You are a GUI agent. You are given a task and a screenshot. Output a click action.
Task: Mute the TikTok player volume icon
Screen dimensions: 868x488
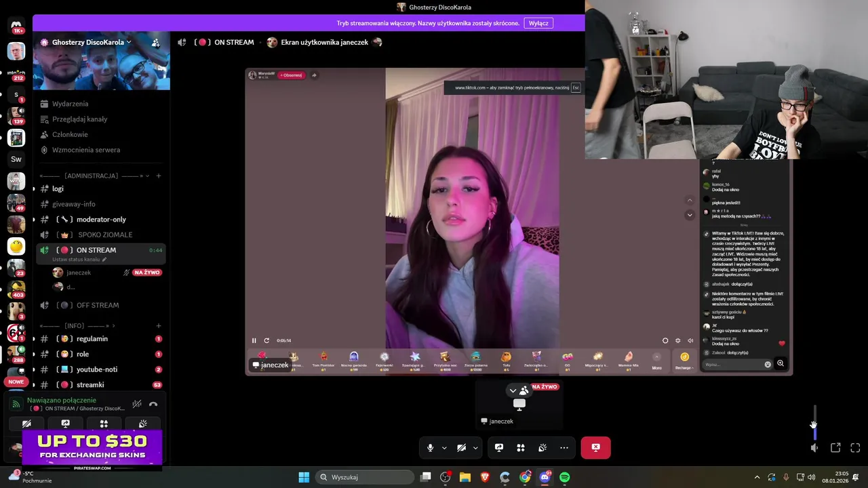(690, 340)
